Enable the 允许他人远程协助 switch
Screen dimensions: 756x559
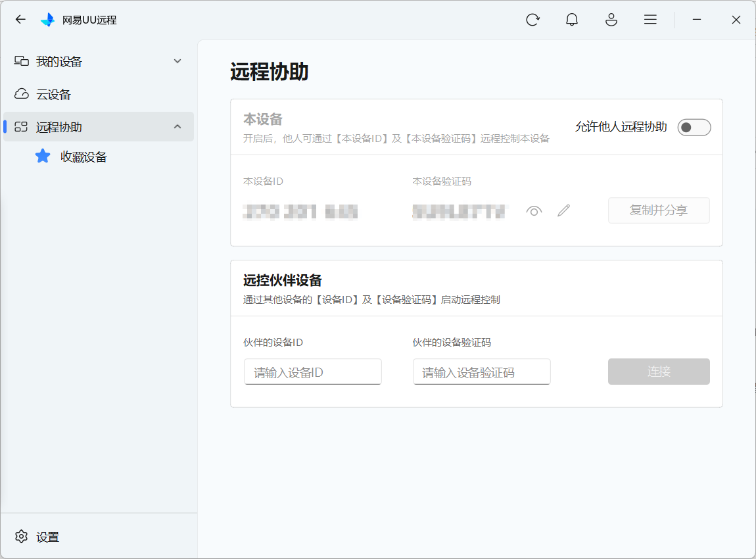694,127
